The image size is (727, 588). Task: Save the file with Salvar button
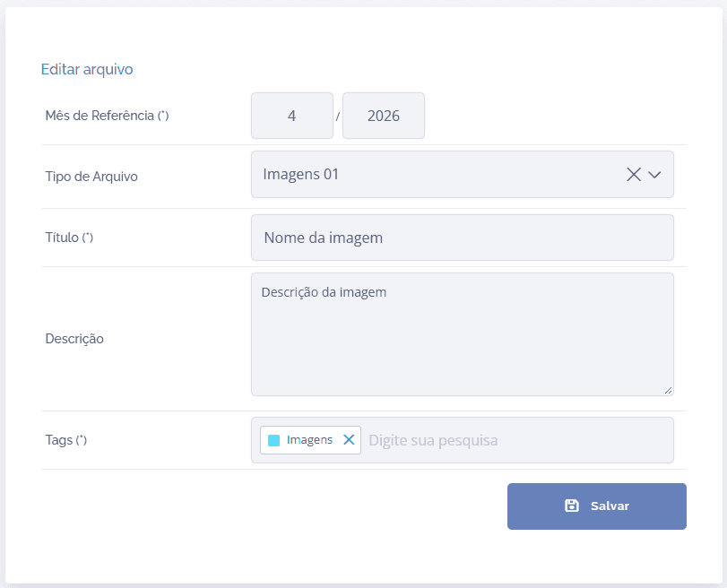(x=597, y=506)
